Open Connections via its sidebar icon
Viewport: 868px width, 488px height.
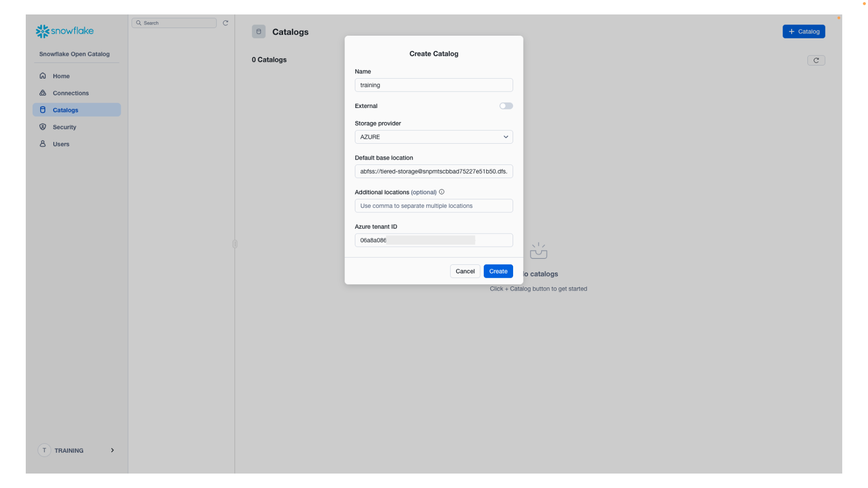click(42, 93)
